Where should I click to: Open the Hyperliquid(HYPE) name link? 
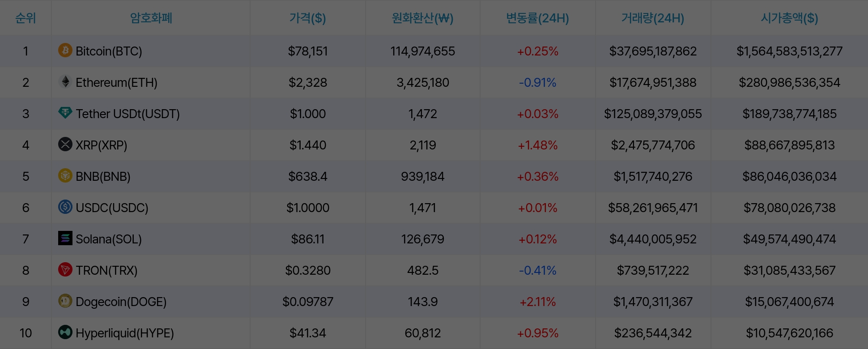pos(124,333)
